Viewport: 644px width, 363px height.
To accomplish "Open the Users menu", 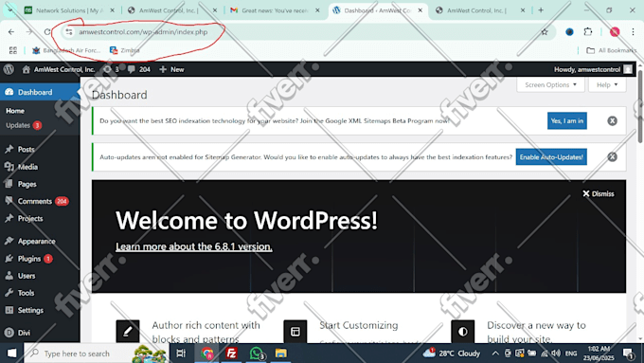I will click(27, 276).
